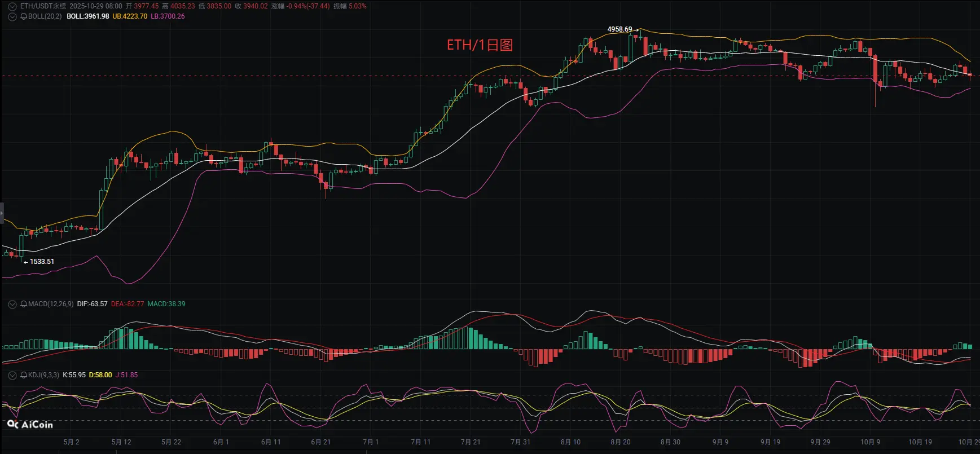Expand the left side panel arrow handle

(2, 213)
